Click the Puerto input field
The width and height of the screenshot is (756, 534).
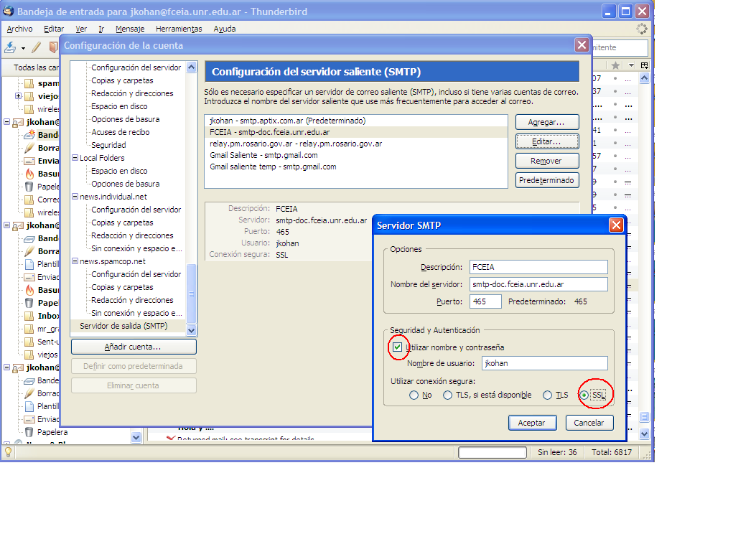485,301
